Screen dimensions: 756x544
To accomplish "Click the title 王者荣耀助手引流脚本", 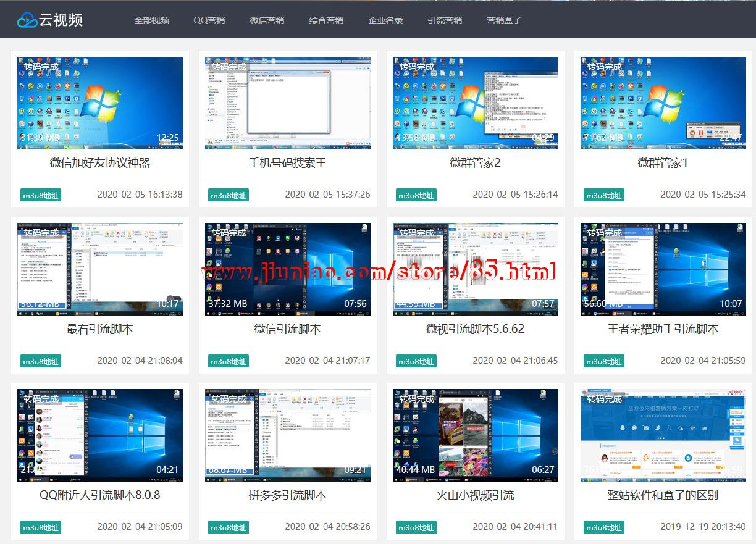I will pos(663,329).
